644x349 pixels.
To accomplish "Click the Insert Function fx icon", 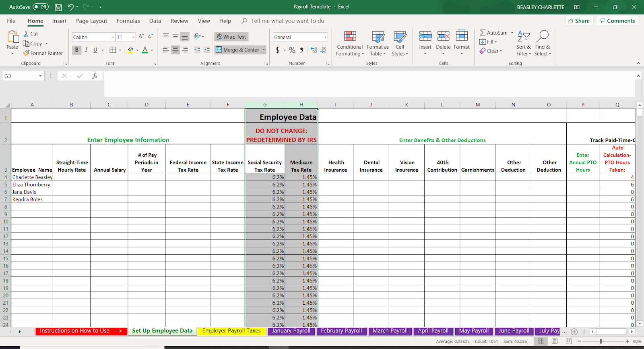I will 95,76.
